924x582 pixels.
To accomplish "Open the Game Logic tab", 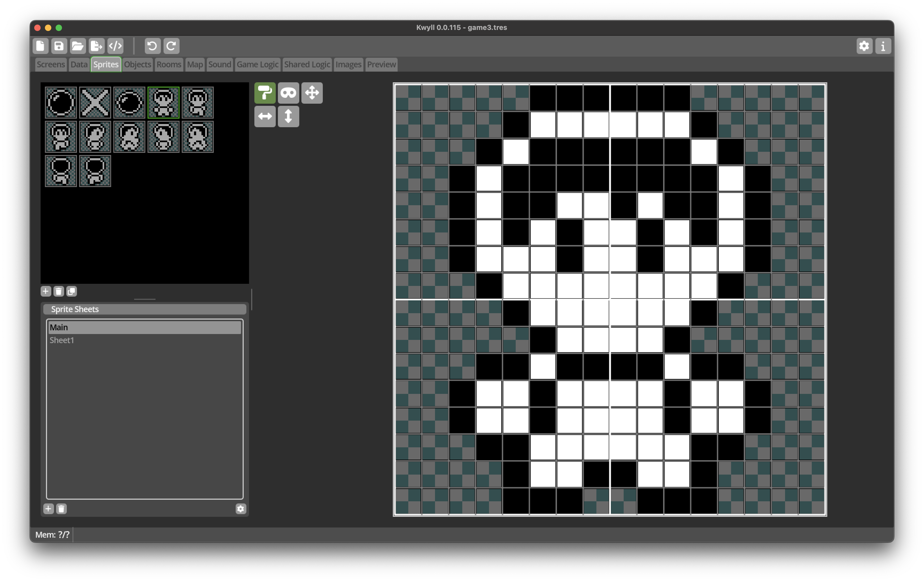I will point(257,64).
